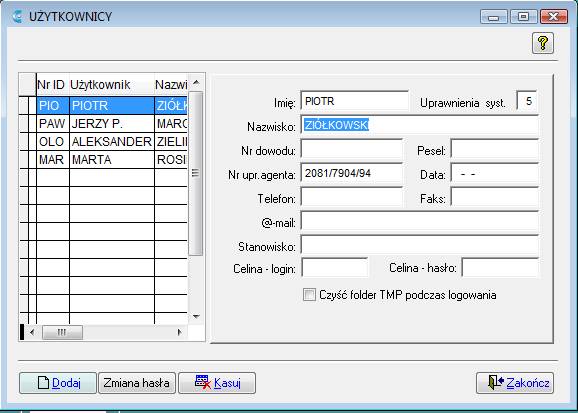Click the horizontal scroll right arrow
Image resolution: width=578 pixels, height=413 pixels.
(x=180, y=332)
